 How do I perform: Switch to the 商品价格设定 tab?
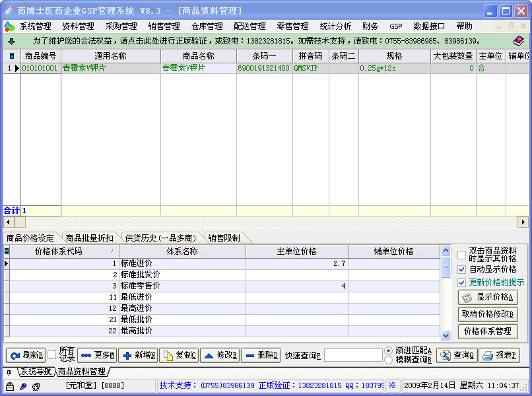coord(30,238)
